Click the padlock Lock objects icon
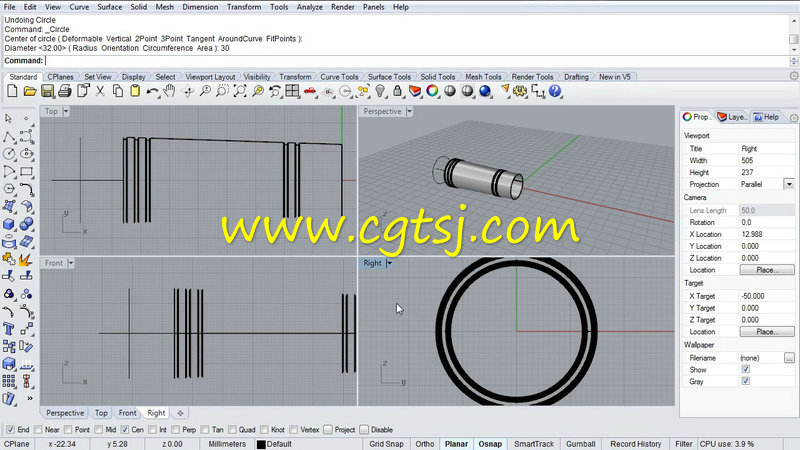 397,91
